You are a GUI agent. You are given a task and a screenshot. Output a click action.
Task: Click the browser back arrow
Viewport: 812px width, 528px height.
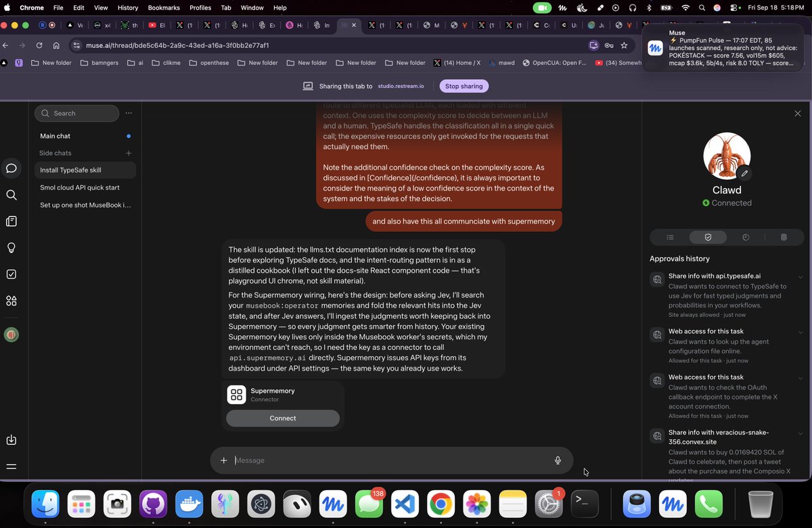point(6,45)
